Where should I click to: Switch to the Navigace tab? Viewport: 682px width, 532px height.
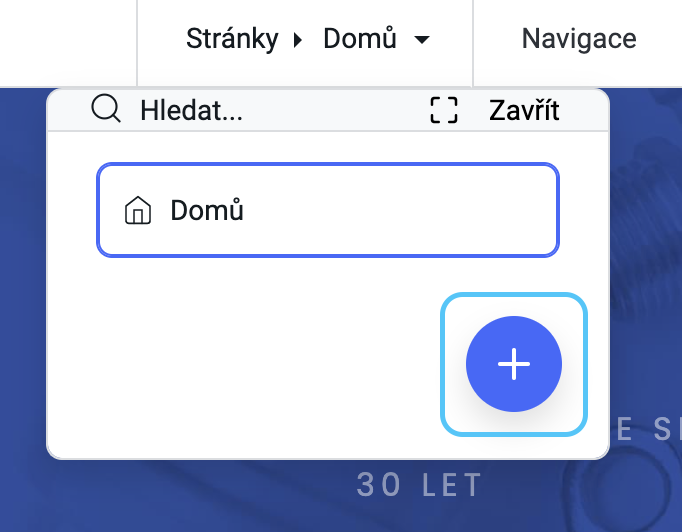[x=579, y=39]
